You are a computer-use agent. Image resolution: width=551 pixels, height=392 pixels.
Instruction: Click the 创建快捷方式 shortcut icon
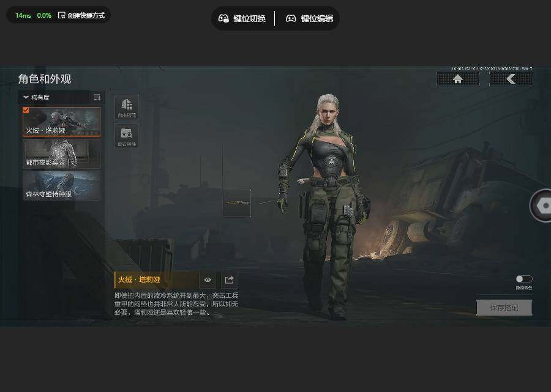61,15
